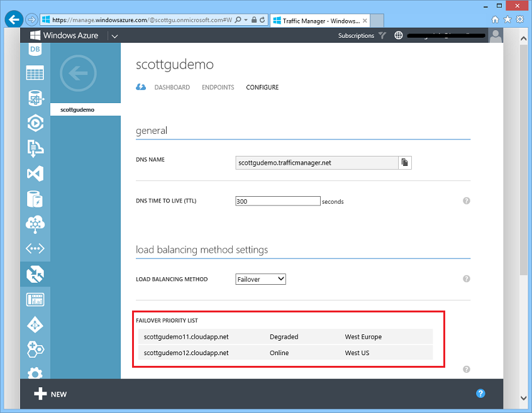Open the Add-ons hexagon sidebar icon

35,350
